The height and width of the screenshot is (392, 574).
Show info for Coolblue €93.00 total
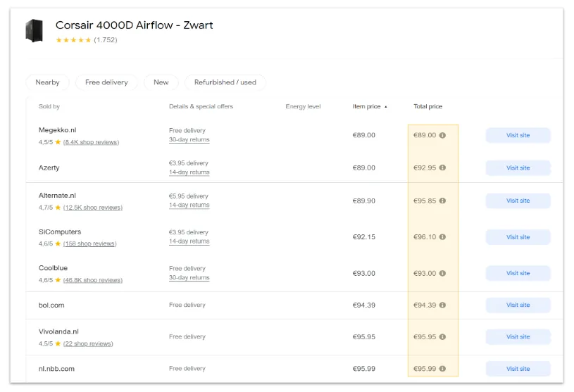442,273
